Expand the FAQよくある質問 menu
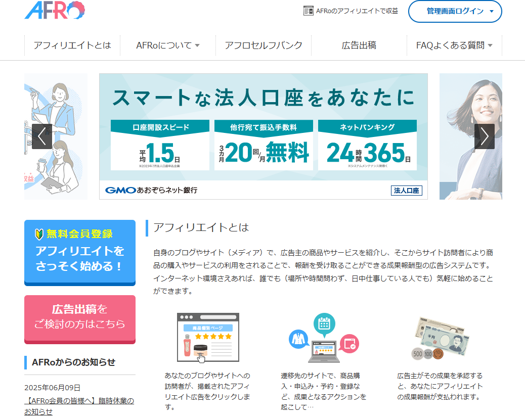Screen dimensions: 525x420 pyautogui.click(x=454, y=45)
